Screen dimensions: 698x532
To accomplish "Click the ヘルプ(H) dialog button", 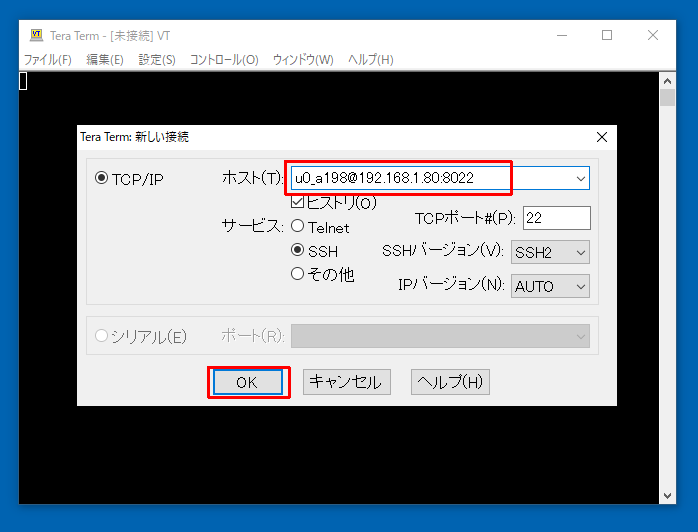I will pos(450,382).
